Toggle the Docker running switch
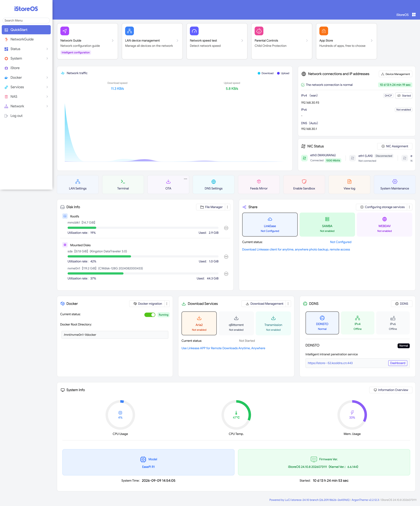This screenshot has width=420, height=506. (x=150, y=315)
